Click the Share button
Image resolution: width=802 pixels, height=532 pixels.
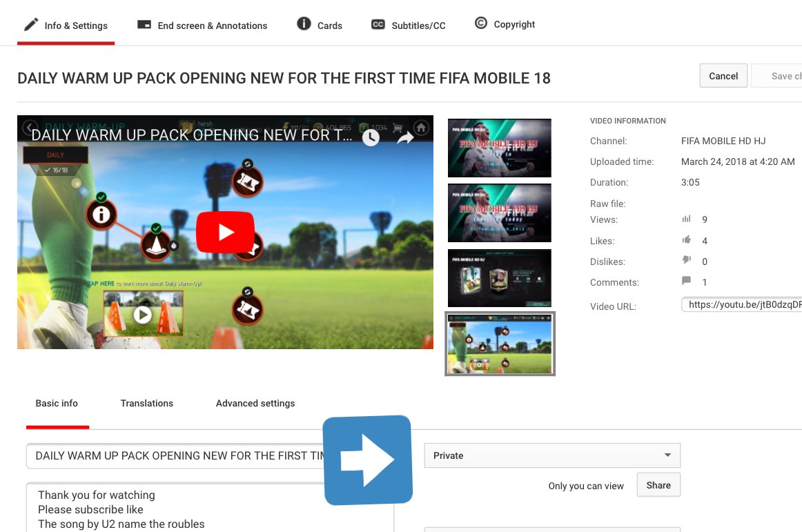(658, 485)
